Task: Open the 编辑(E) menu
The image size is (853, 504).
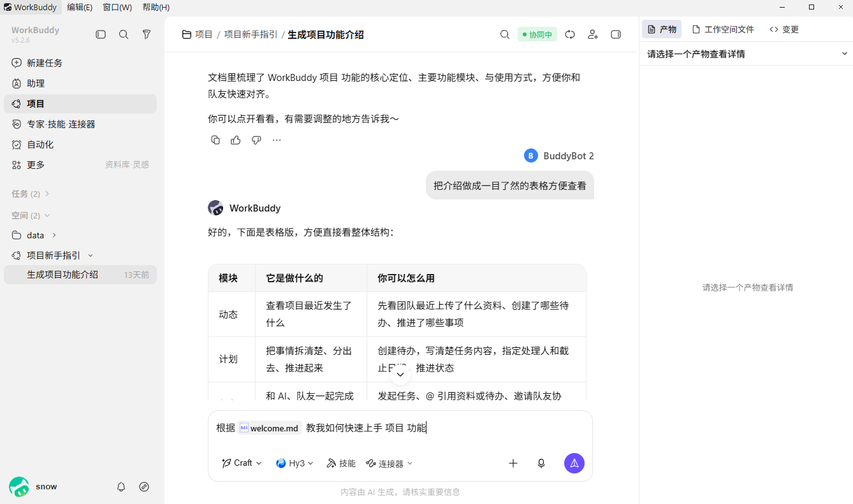Action: [x=80, y=7]
